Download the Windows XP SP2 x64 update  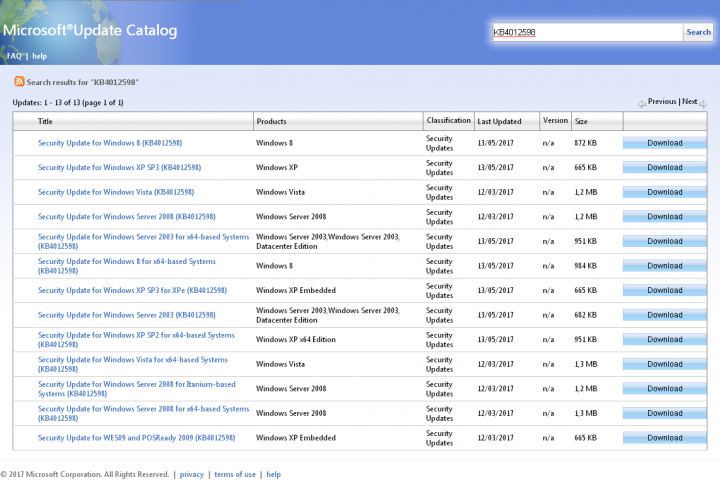[664, 339]
